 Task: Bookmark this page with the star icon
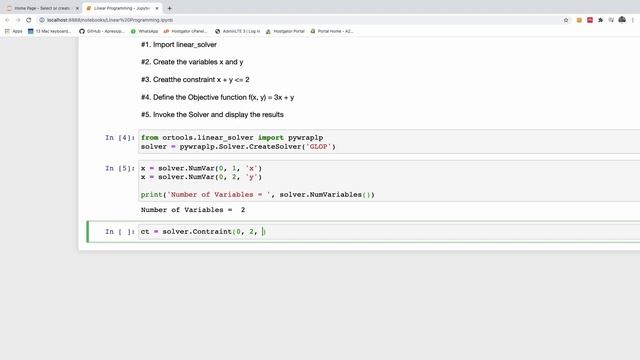pos(566,20)
